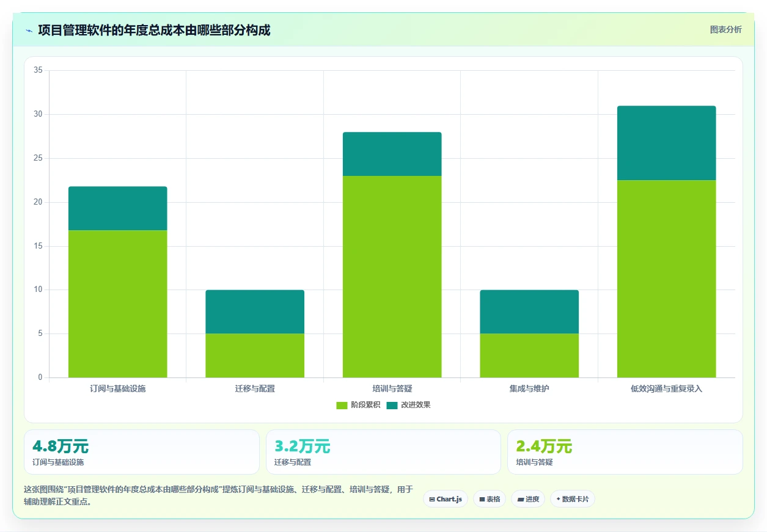767x532 pixels.
Task: Toggle the 阶段累积 legend swatch
Action: [x=342, y=405]
